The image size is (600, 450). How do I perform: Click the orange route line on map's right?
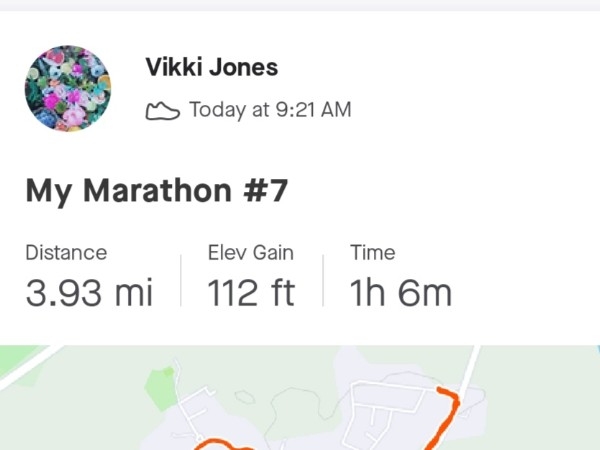[448, 418]
